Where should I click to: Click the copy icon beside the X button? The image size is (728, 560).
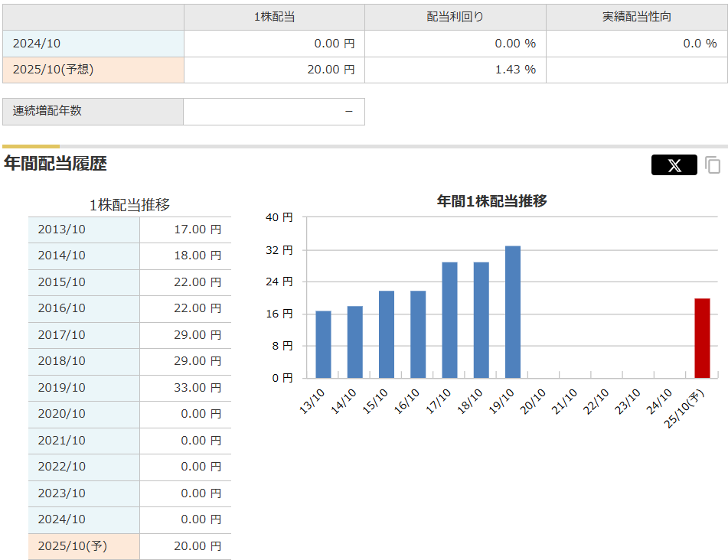(713, 165)
